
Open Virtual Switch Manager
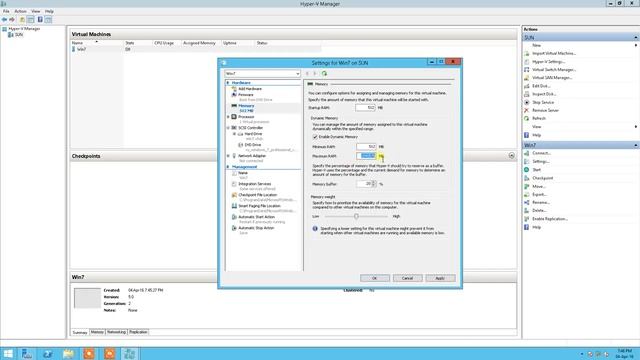tap(553, 70)
